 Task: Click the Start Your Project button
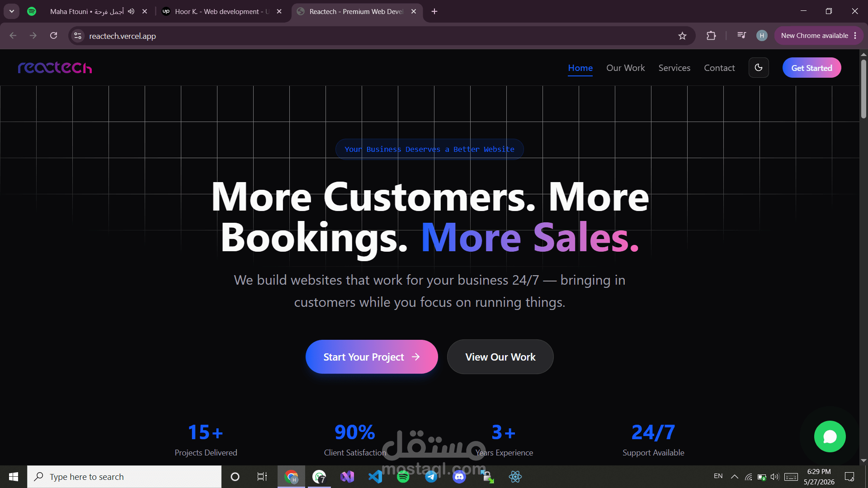tap(372, 357)
